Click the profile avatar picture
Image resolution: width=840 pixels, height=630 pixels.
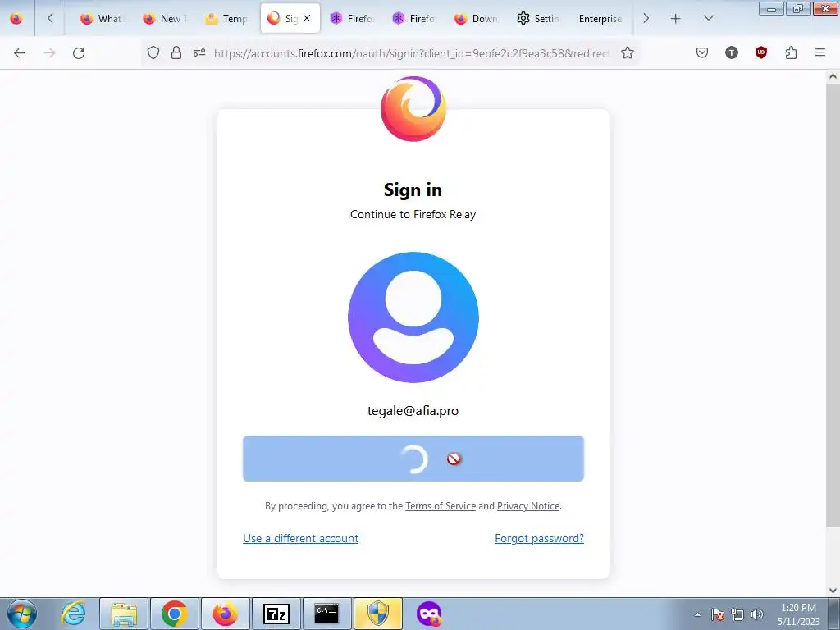413,317
